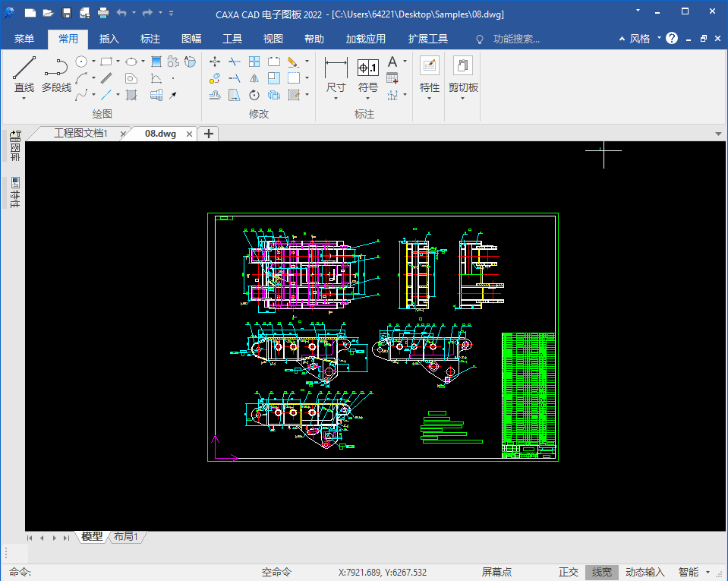
Task: Switch to the 标注 ribbon tab
Action: [x=150, y=39]
